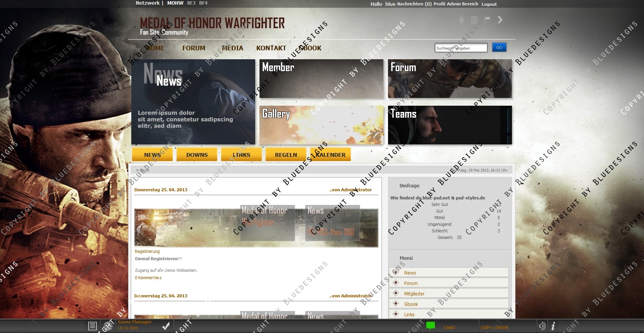Viewport: 644px width, 333px height.
Task: Click the 'Einmal Registrieren!!!' text
Action: point(158,259)
